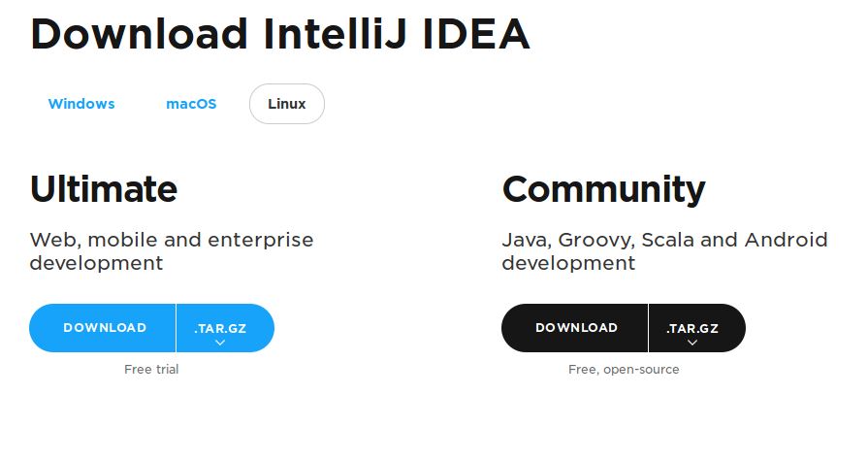Select the macOS platform tab

point(191,104)
